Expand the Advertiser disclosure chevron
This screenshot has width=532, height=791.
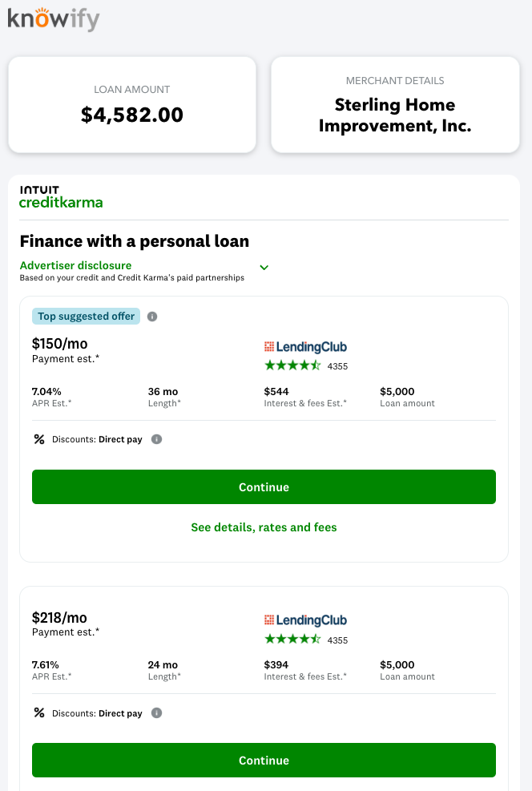pyautogui.click(x=264, y=268)
